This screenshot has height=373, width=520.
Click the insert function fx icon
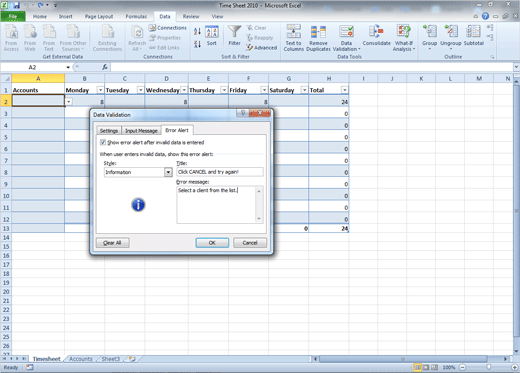point(105,67)
